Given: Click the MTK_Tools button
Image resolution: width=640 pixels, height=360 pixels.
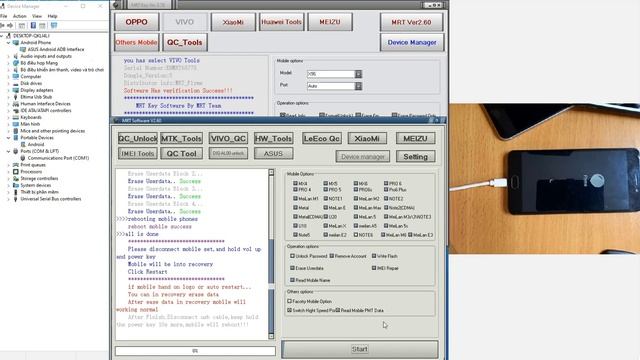Looking at the screenshot, I should [x=181, y=139].
